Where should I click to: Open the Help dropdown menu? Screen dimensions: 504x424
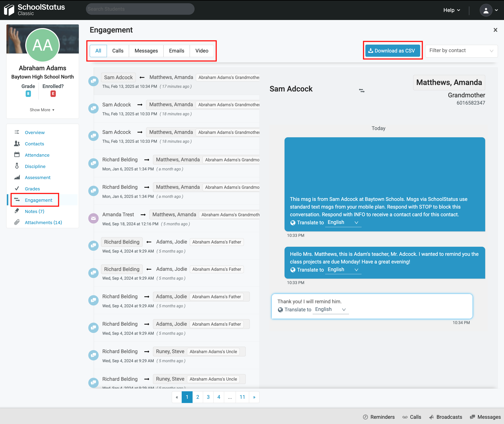451,10
